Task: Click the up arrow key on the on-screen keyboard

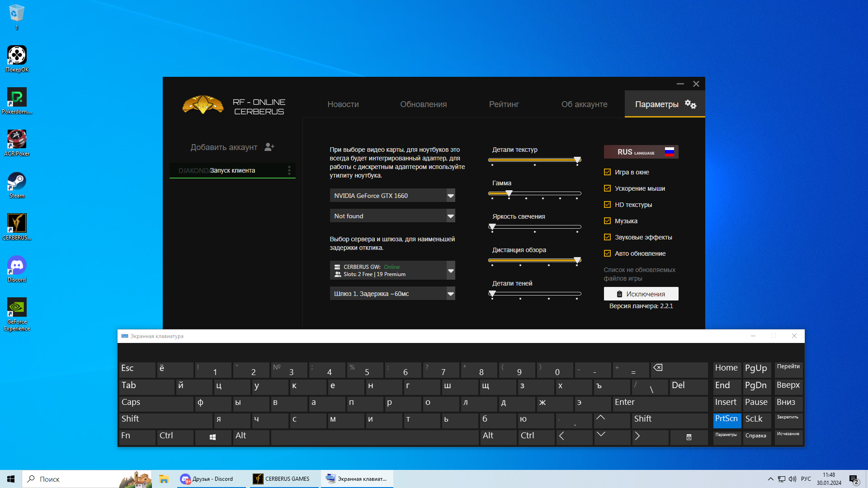Action: tap(612, 420)
